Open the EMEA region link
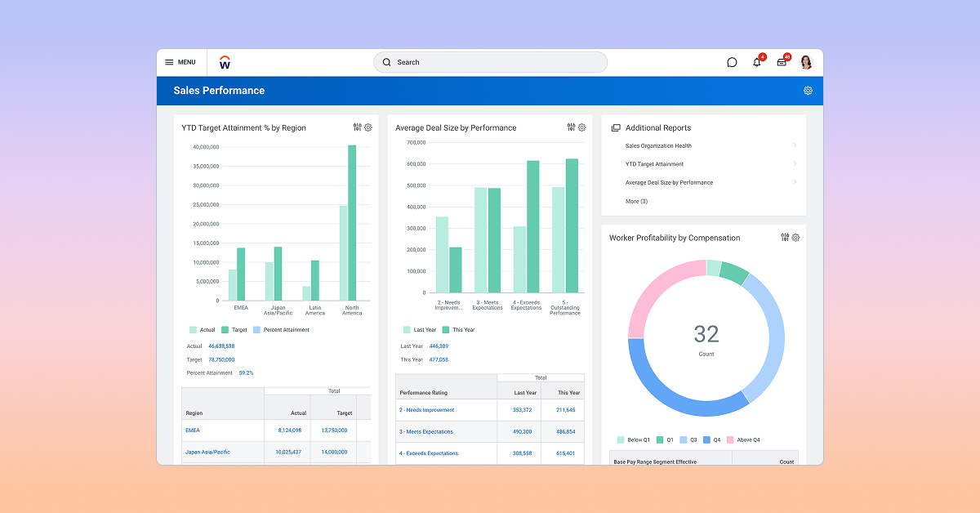The image size is (980, 513). tap(193, 430)
